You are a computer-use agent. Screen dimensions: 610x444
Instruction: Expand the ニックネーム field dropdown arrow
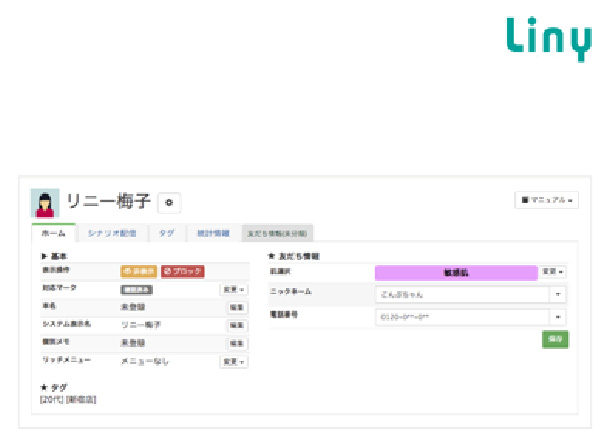558,295
